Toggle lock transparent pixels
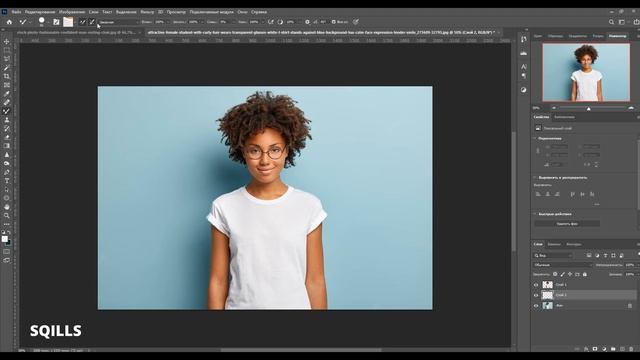This screenshot has height=360, width=640. point(555,274)
